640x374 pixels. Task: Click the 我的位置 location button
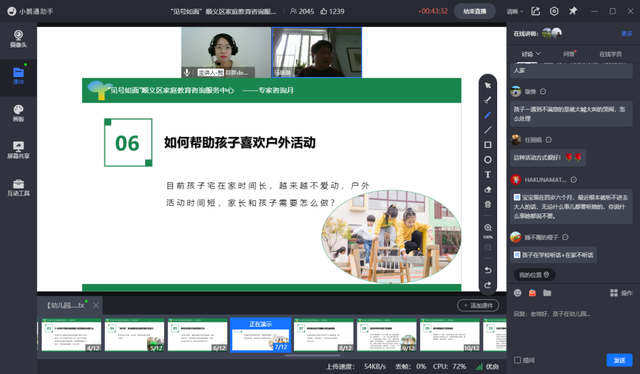click(534, 275)
